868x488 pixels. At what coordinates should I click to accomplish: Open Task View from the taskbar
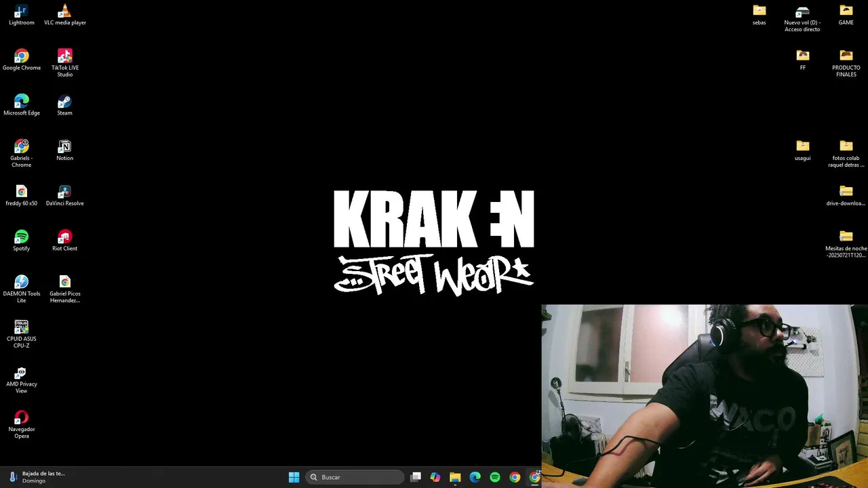(x=416, y=477)
